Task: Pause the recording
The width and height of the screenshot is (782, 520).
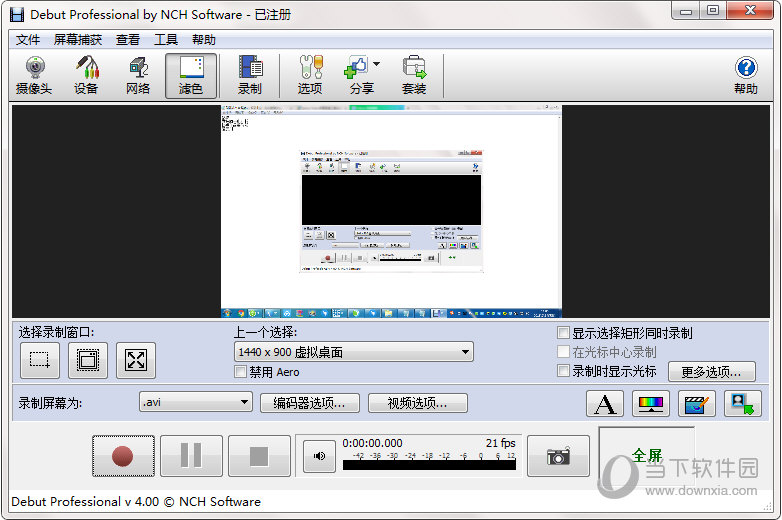Action: click(191, 456)
